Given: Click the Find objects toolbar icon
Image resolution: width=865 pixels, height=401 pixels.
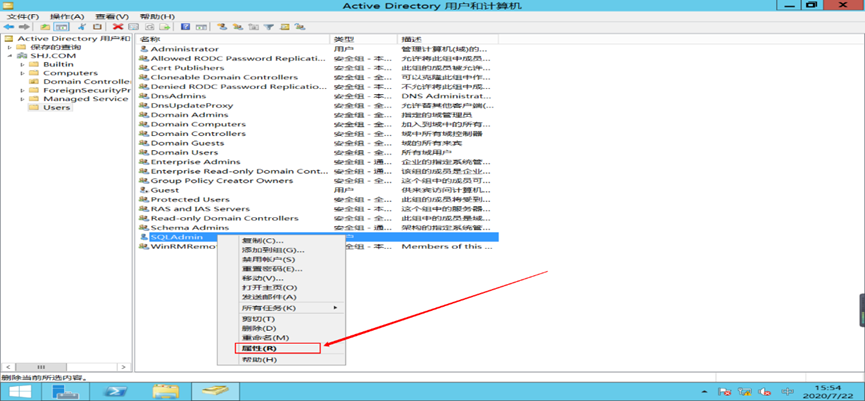Looking at the screenshot, I should click(285, 26).
